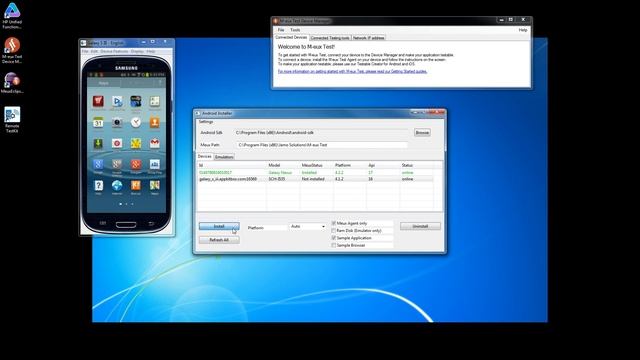The width and height of the screenshot is (640, 360).
Task: Click the Refresh All button
Action: click(219, 240)
